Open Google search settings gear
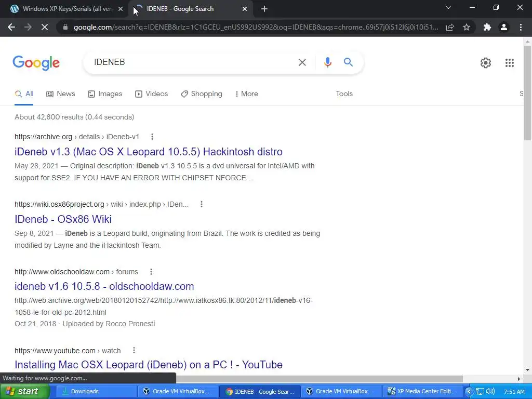This screenshot has width=532, height=399. point(486,63)
